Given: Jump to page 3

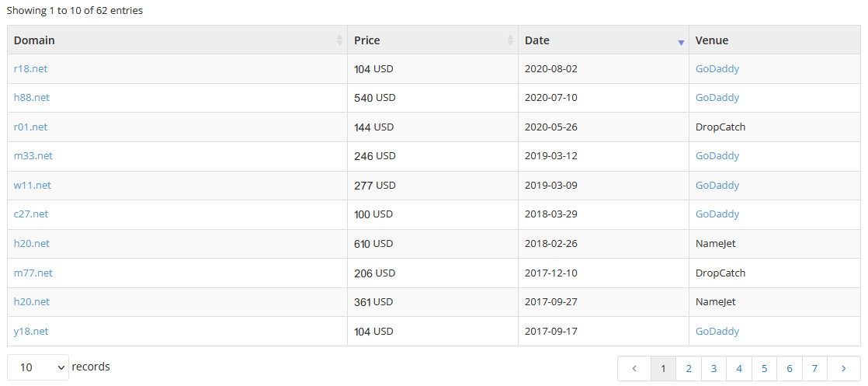Looking at the screenshot, I should tap(714, 368).
